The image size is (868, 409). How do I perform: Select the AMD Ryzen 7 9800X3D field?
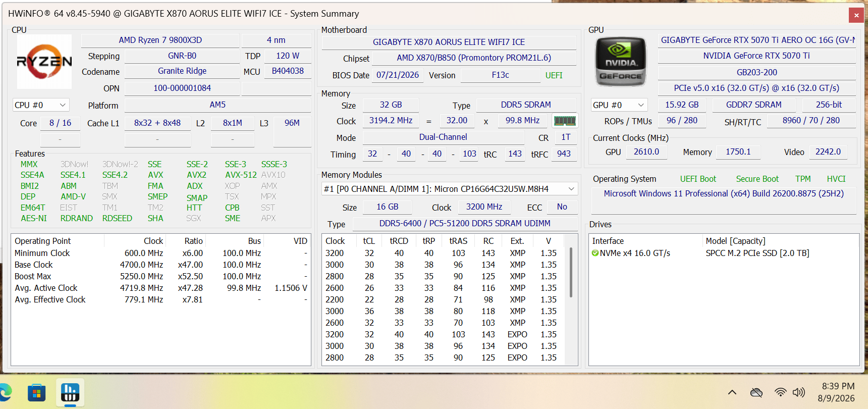(x=160, y=40)
